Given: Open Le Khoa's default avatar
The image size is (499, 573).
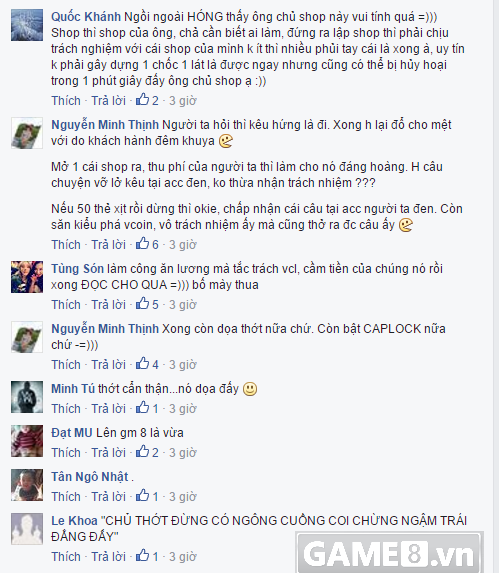Looking at the screenshot, I should click(27, 529).
